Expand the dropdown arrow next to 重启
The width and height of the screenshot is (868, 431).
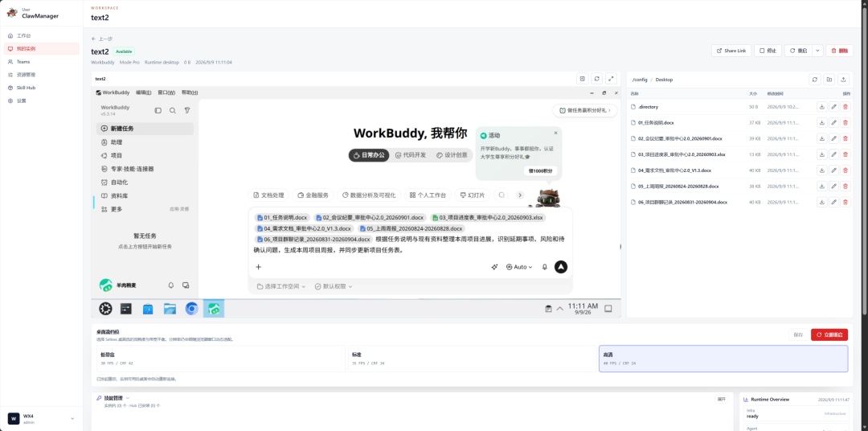point(817,51)
